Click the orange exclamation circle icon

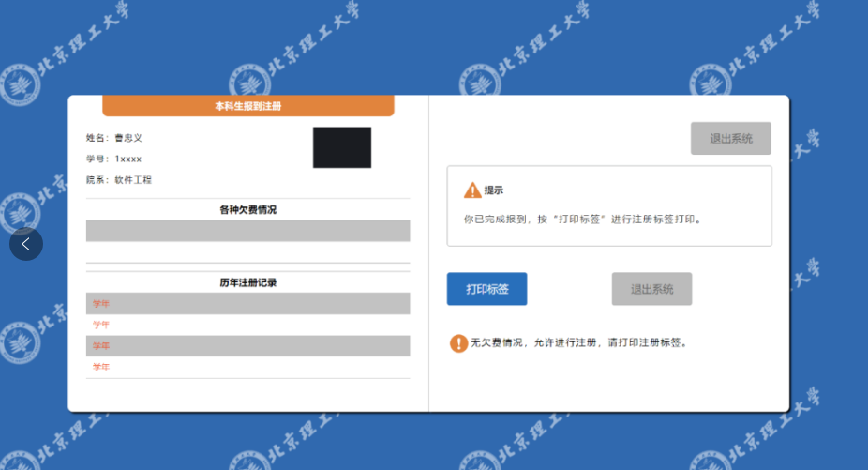coord(458,343)
